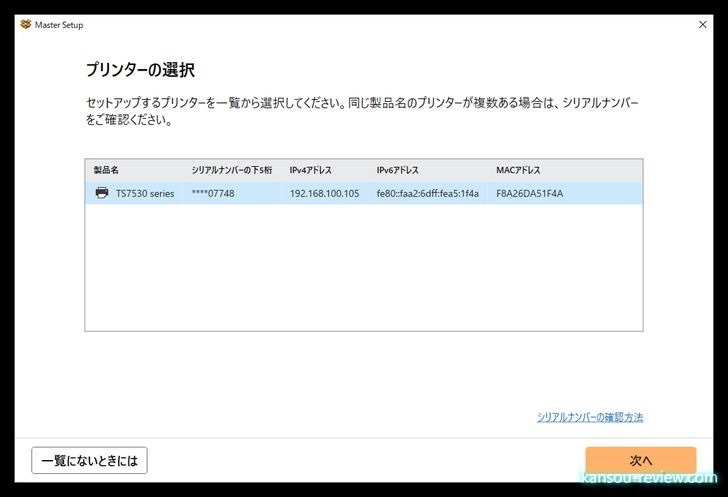This screenshot has width=728, height=497.
Task: Sort by 製品名 column header
Action: [x=106, y=170]
